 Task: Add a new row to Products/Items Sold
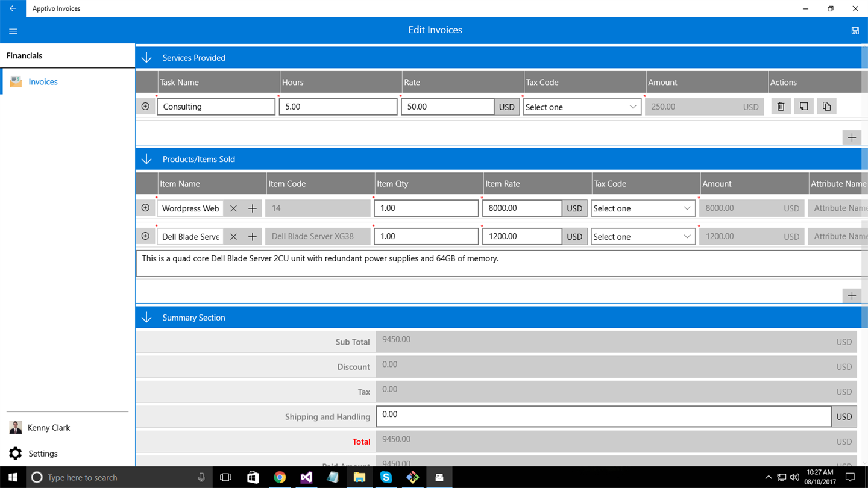pos(852,296)
